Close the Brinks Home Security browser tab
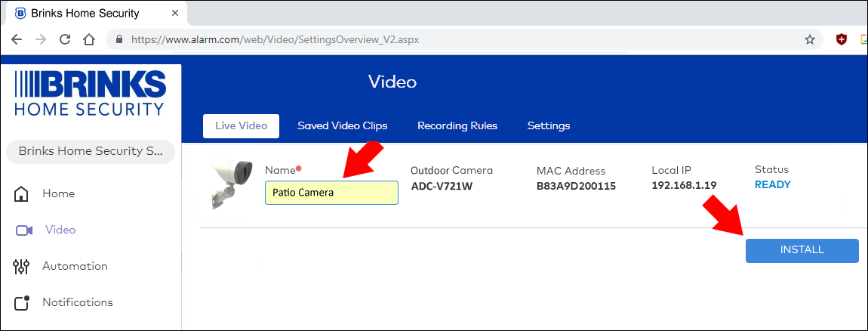 (175, 13)
